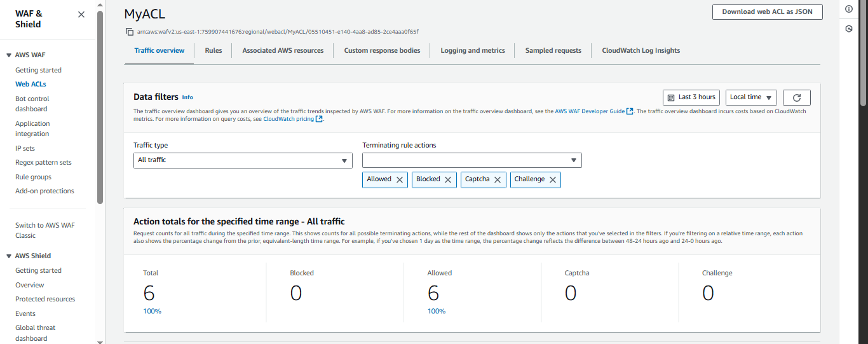Viewport: 868px width, 344px height.
Task: Open the external link icon after Developer Guide
Action: (630, 111)
